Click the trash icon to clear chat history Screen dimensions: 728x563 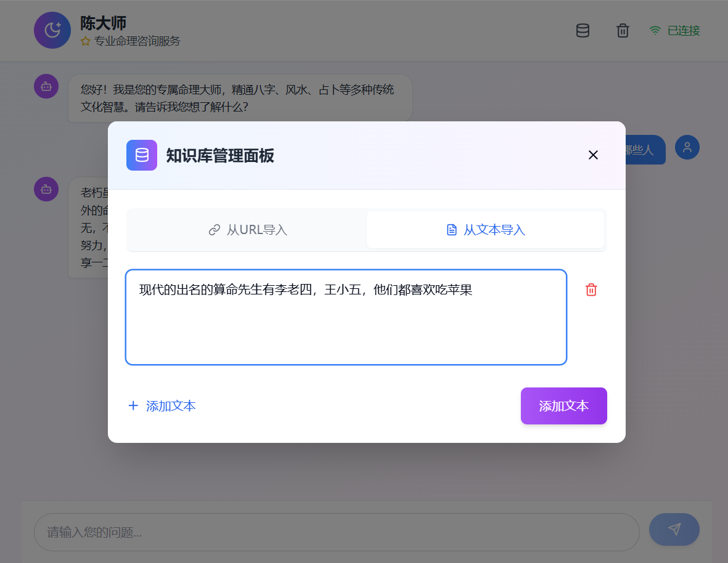(x=622, y=30)
